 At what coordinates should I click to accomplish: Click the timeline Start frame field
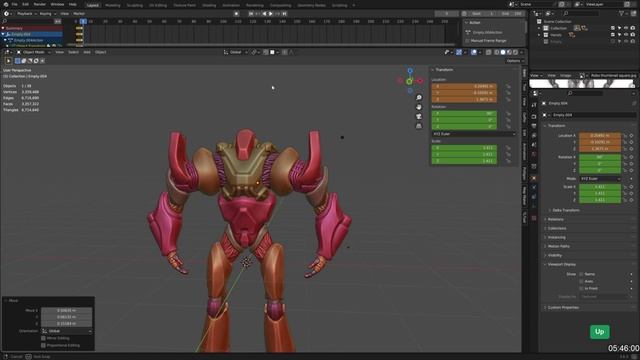point(482,13)
